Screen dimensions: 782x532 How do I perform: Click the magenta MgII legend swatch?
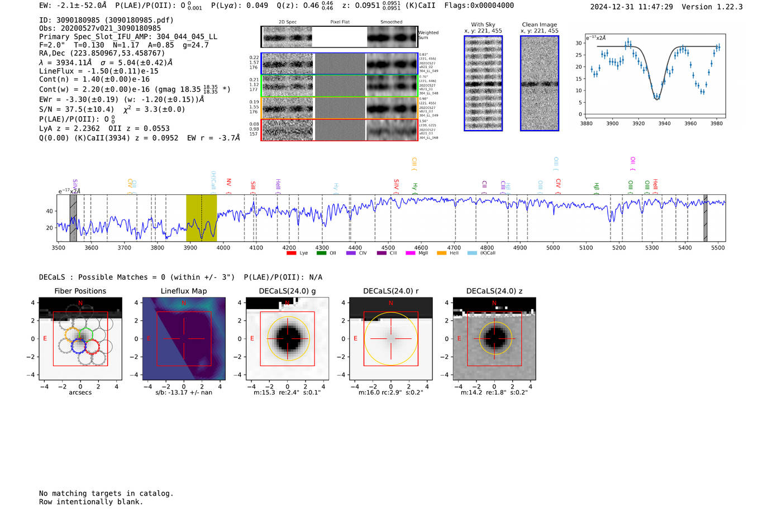(411, 253)
